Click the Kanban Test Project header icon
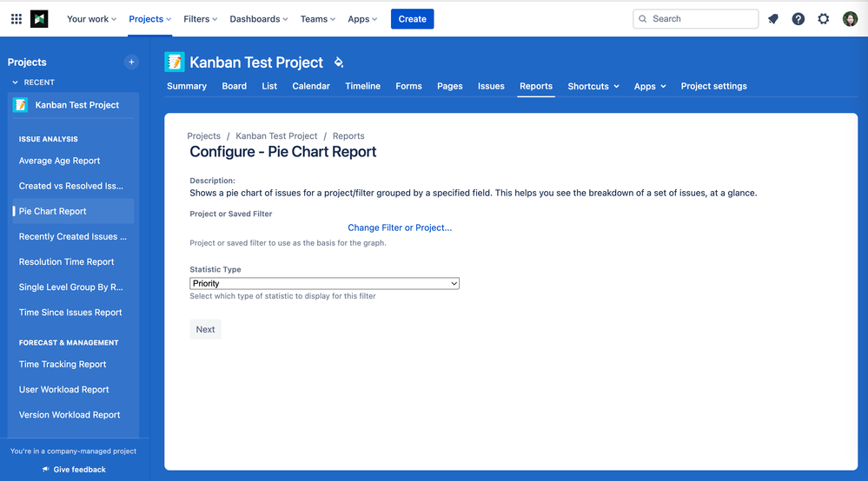This screenshot has width=868, height=481. pyautogui.click(x=175, y=62)
